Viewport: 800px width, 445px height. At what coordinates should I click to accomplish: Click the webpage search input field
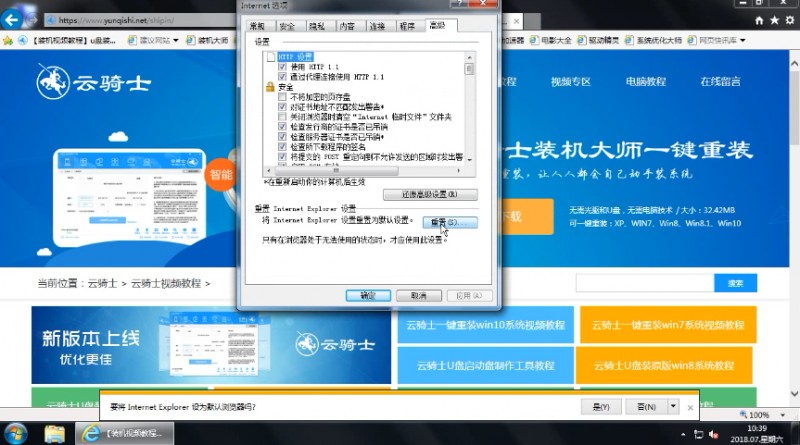(645, 283)
